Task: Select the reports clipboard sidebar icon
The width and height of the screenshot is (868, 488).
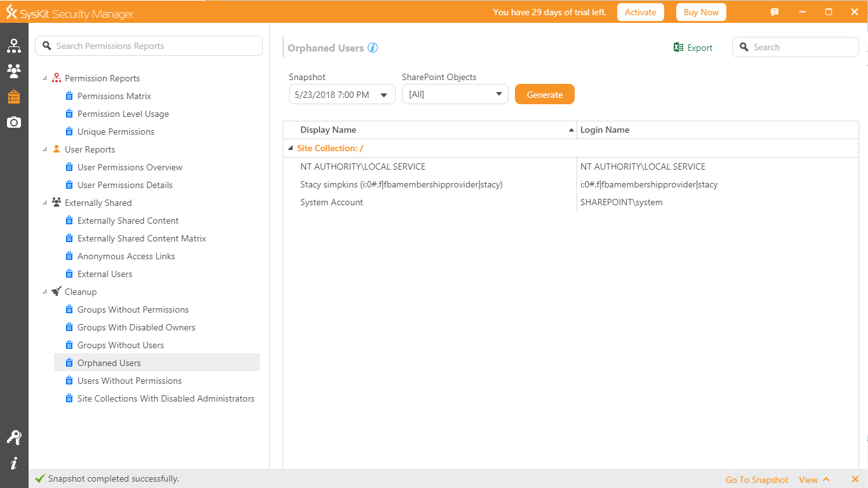Action: (14, 97)
